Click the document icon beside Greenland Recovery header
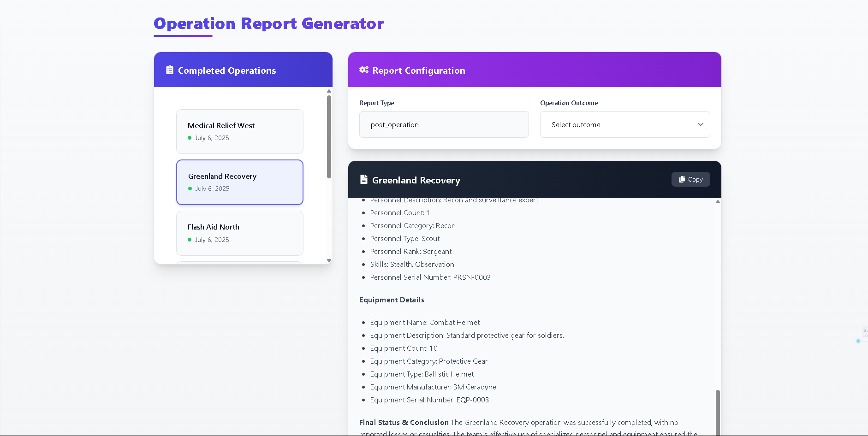This screenshot has height=436, width=868. click(x=364, y=179)
